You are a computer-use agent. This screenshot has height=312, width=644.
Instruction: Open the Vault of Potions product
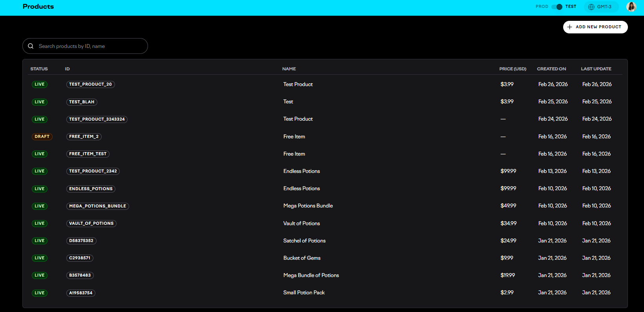click(x=301, y=223)
